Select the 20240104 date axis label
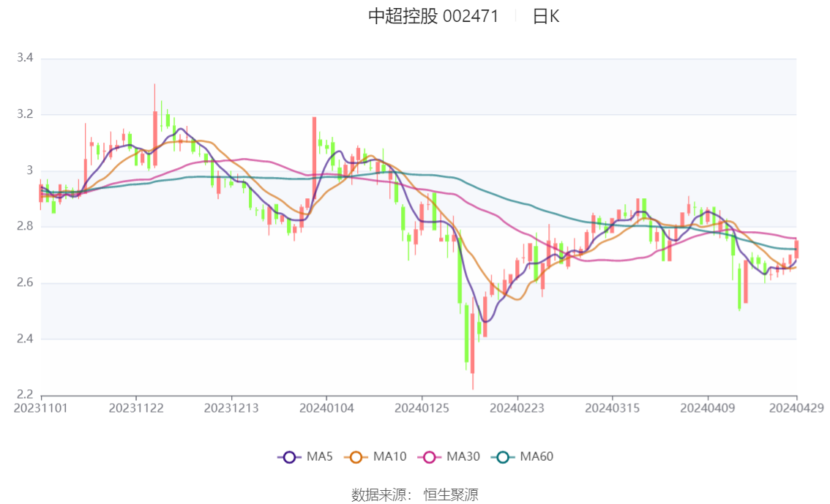Image resolution: width=830 pixels, height=504 pixels. pos(326,408)
